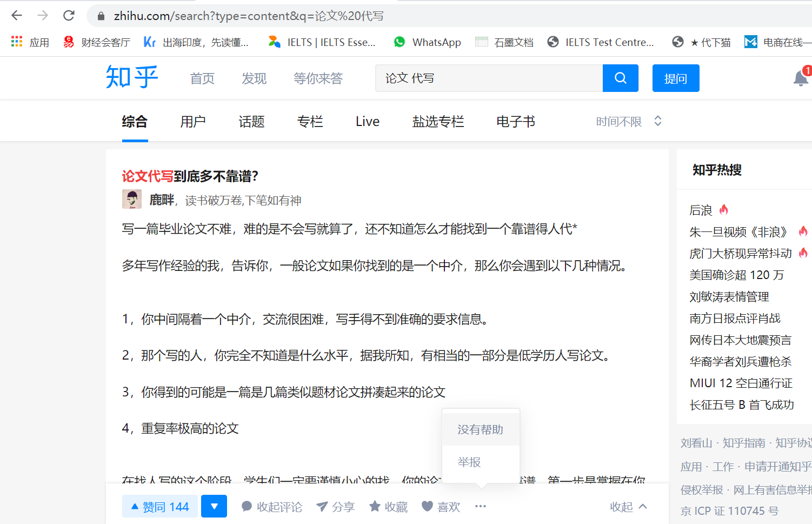Click the 收藏 star icon

pyautogui.click(x=375, y=507)
